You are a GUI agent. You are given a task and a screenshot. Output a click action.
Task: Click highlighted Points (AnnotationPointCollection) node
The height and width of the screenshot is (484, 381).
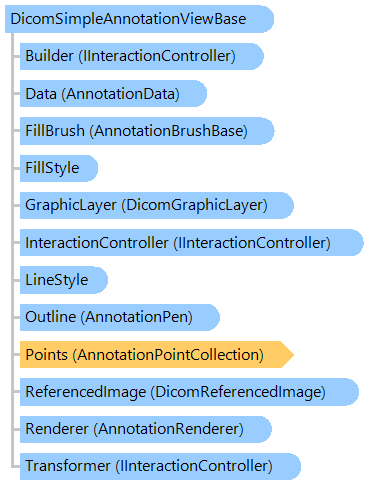[x=157, y=355]
